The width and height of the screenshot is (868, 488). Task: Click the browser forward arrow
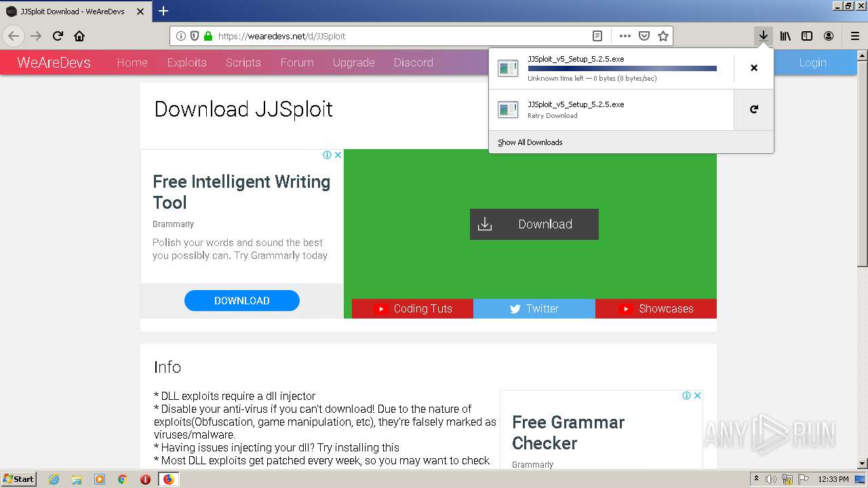36,36
